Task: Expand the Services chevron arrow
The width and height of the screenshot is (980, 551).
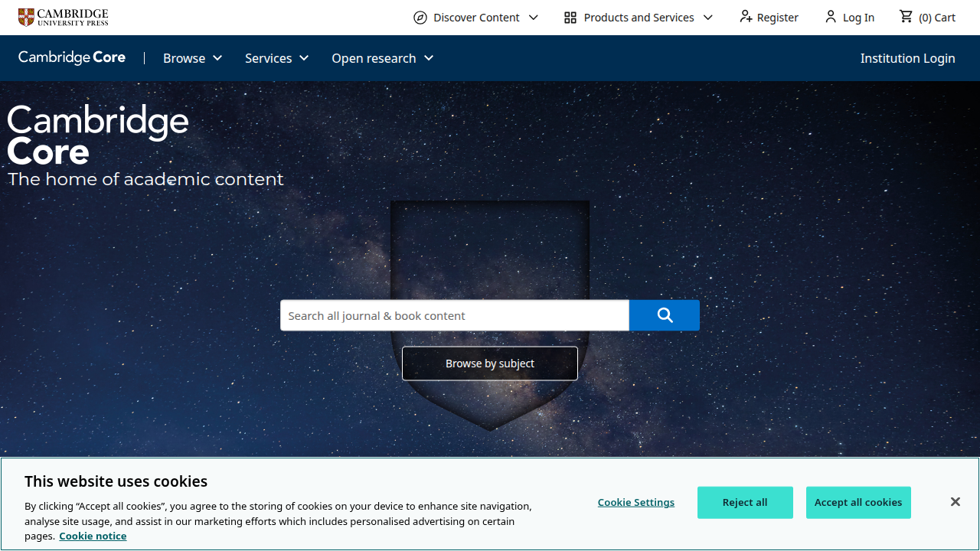Action: click(304, 58)
